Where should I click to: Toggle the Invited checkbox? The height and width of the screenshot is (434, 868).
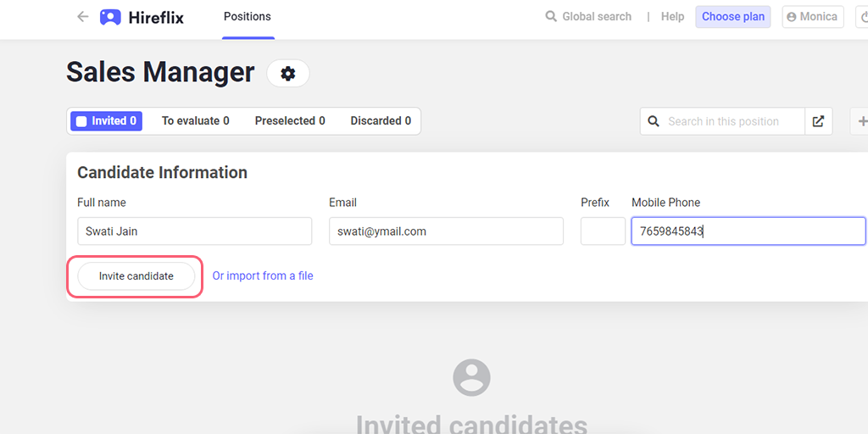pos(81,121)
